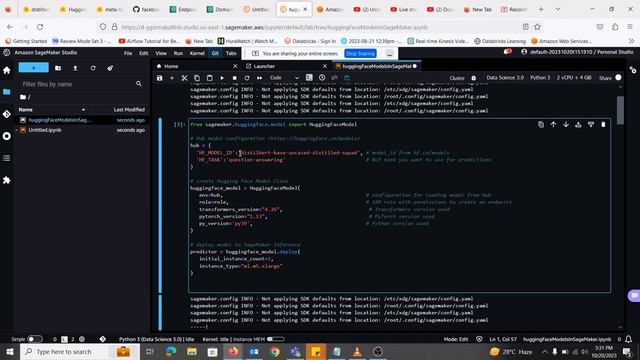The width and height of the screenshot is (640, 360).
Task: Move the active cell up
Action: [553, 124]
